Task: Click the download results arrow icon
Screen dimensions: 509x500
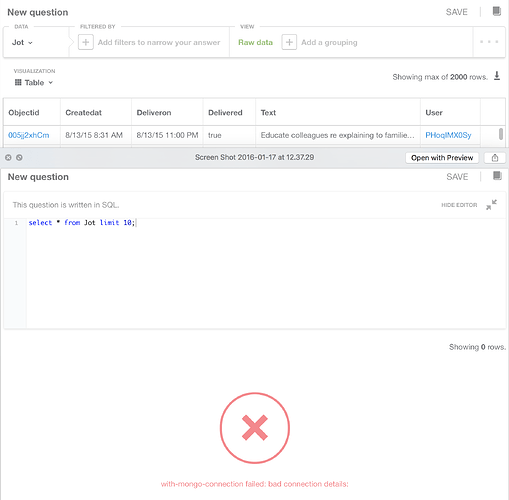Action: click(x=497, y=76)
